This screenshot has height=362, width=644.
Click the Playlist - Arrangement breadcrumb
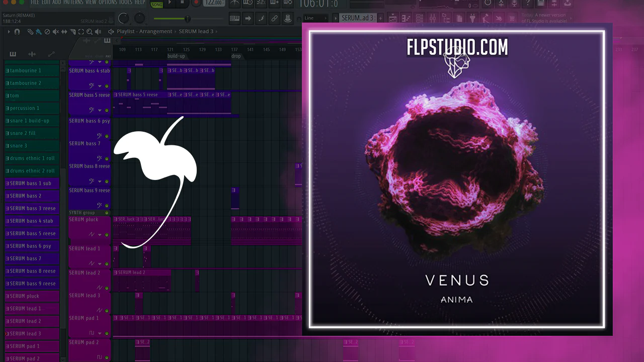(144, 31)
